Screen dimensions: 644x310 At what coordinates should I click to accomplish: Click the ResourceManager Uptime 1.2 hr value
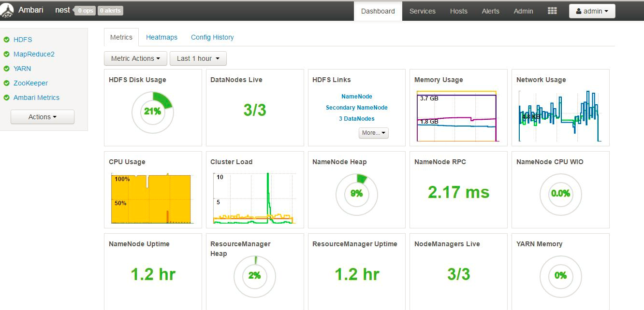click(357, 274)
